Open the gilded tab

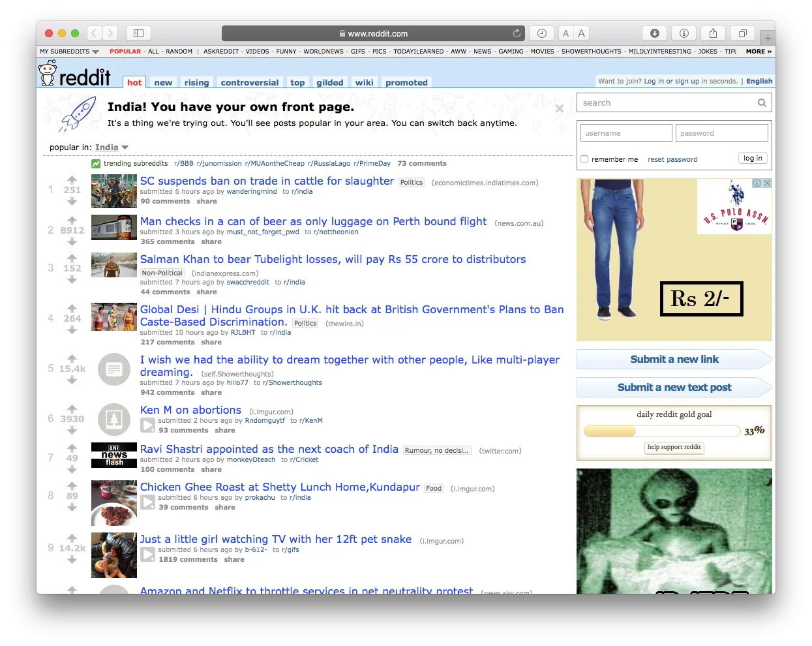(x=330, y=83)
